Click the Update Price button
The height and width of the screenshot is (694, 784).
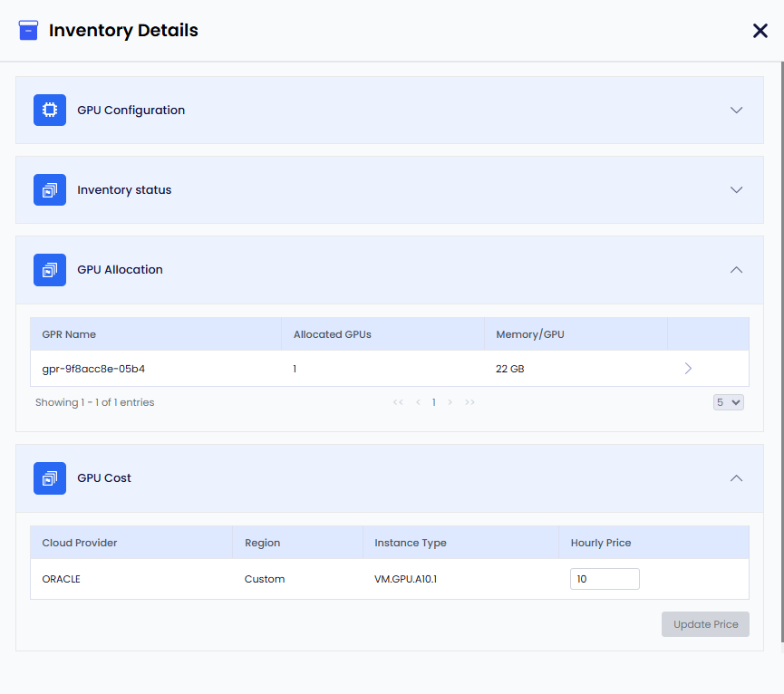click(x=705, y=624)
